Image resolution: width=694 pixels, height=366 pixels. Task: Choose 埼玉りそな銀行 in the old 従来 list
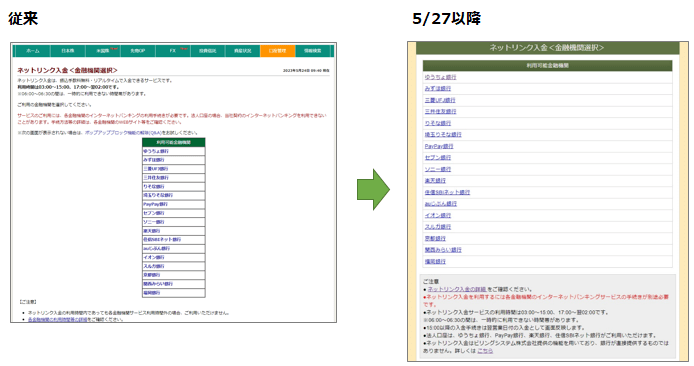(x=158, y=195)
